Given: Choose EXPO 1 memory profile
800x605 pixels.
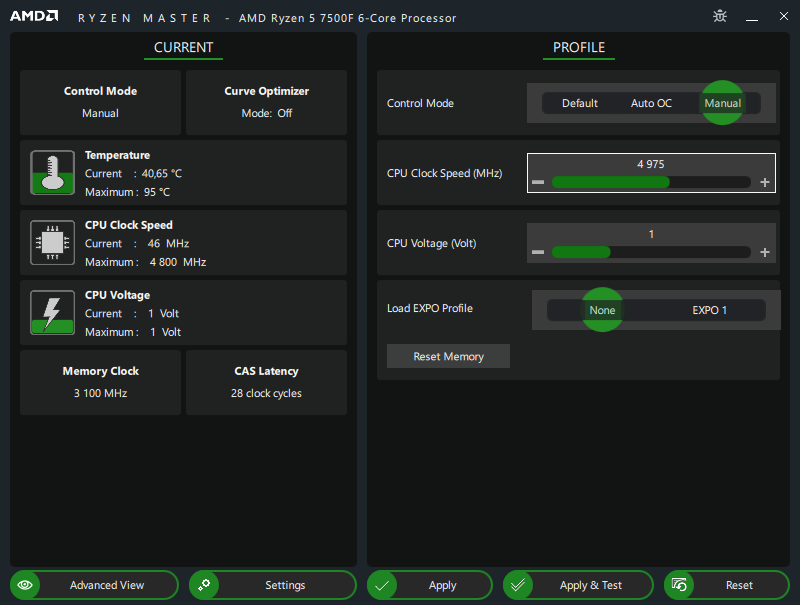Looking at the screenshot, I should click(709, 310).
